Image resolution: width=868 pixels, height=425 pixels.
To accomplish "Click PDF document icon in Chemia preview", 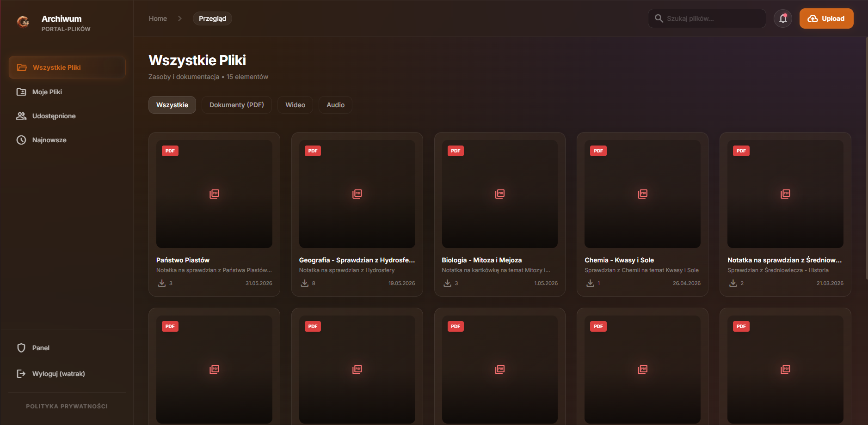I will coord(643,194).
